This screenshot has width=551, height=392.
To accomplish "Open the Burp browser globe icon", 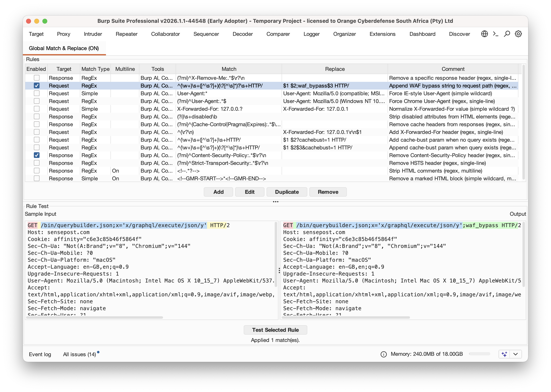I will click(484, 34).
